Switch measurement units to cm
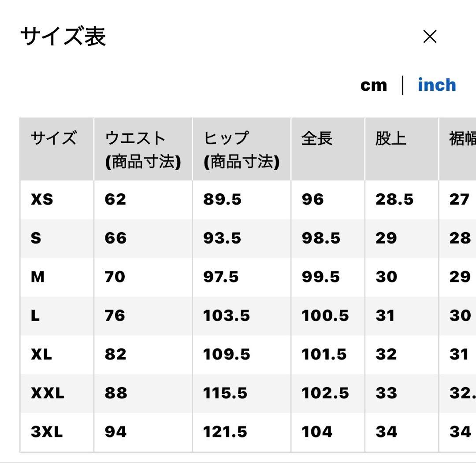 (x=374, y=85)
